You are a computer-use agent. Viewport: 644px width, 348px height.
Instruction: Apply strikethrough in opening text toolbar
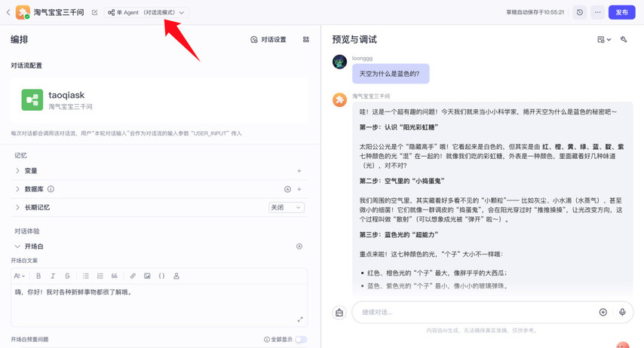pyautogui.click(x=67, y=276)
